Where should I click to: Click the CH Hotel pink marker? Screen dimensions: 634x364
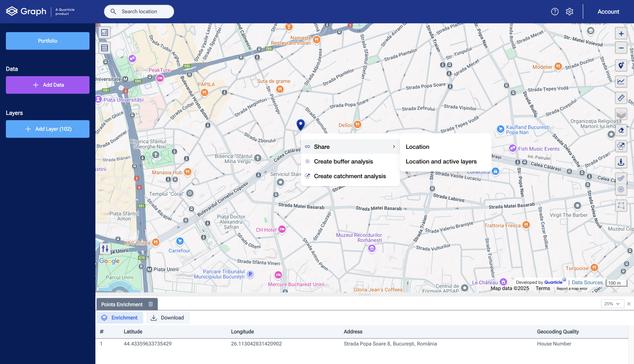point(282,229)
